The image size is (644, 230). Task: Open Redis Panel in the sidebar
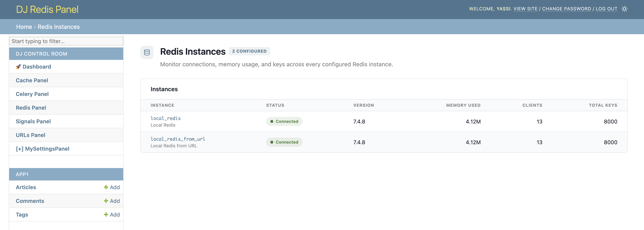31,108
